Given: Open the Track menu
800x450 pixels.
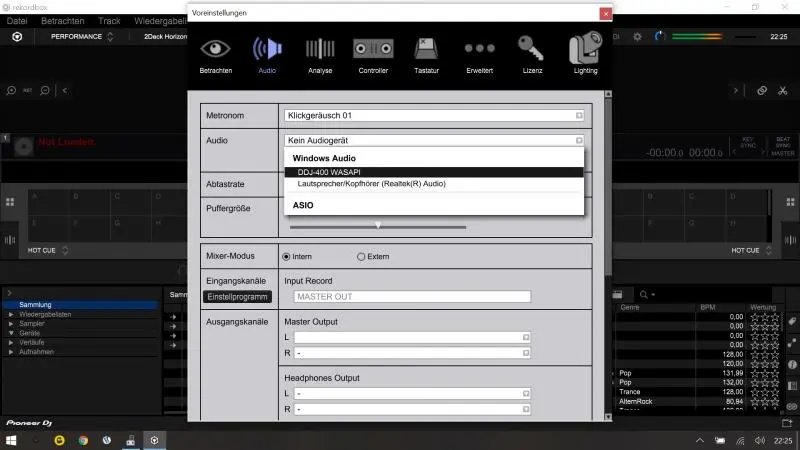Looking at the screenshot, I should coord(109,19).
